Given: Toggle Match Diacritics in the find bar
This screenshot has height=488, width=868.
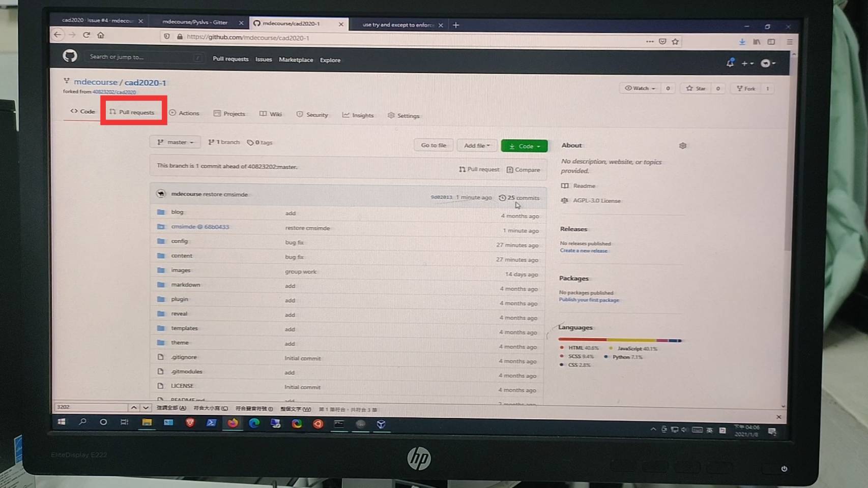Looking at the screenshot, I should 254,409.
